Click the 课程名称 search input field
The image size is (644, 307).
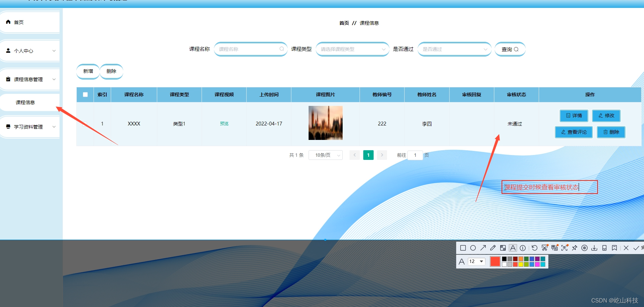click(x=250, y=49)
